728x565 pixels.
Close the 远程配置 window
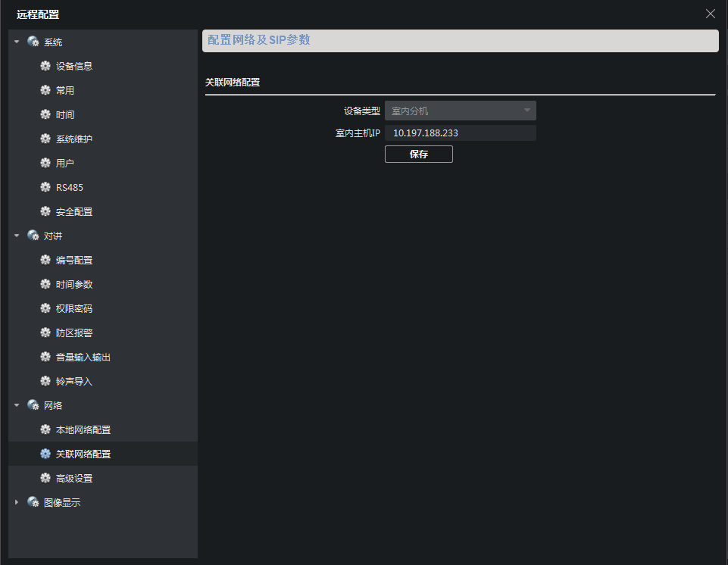(x=710, y=14)
